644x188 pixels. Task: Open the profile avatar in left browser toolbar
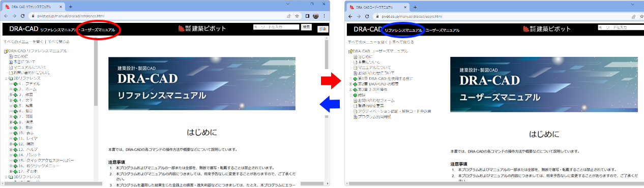[315, 16]
